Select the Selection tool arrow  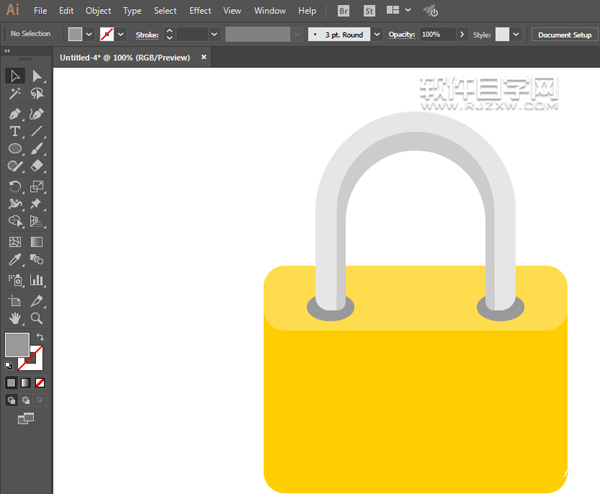pos(15,76)
